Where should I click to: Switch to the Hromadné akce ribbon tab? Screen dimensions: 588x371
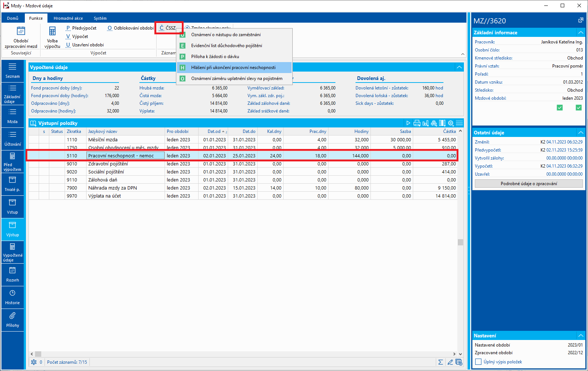pos(68,18)
